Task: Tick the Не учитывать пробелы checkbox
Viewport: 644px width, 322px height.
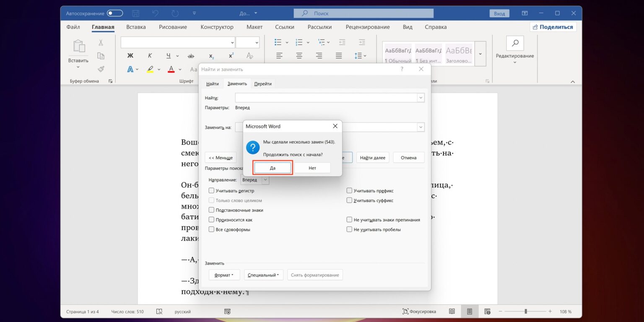Action: (x=349, y=229)
